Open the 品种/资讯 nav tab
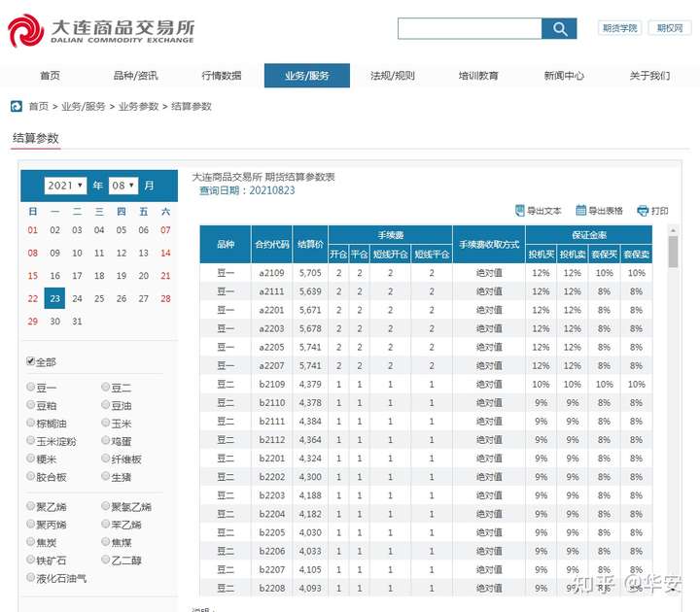This screenshot has height=612, width=700. (x=135, y=76)
